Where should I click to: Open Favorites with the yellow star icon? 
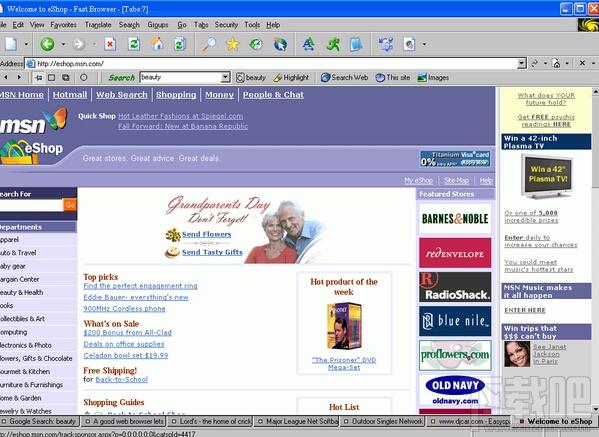[233, 44]
